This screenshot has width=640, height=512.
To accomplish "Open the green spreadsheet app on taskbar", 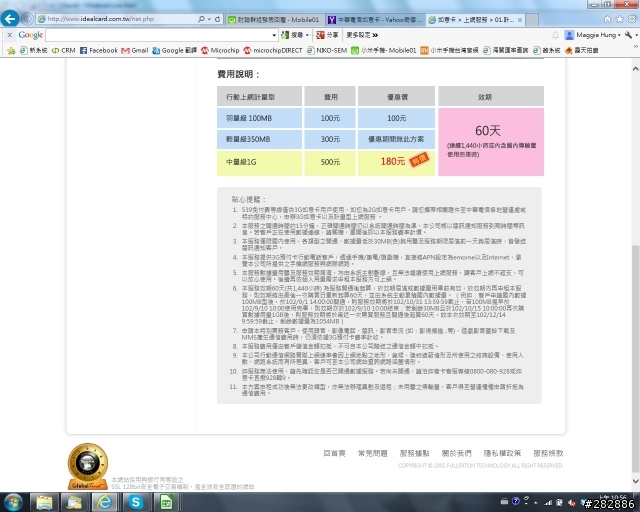I will (x=166, y=502).
